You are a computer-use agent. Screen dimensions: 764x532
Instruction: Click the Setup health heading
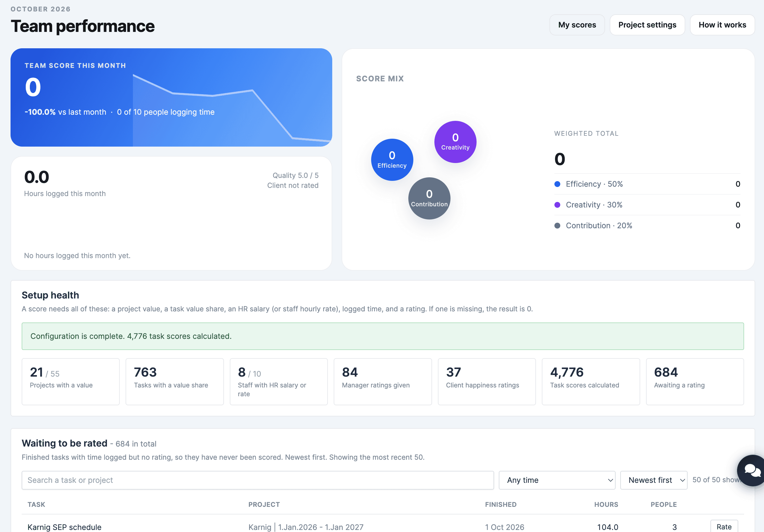[x=50, y=295]
